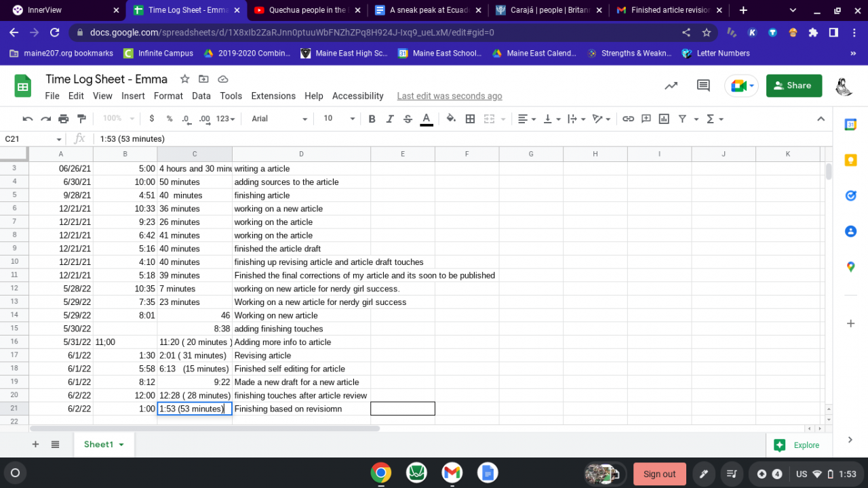Screen dimensions: 868x488
Task: Toggle bold formatting
Action: pos(372,119)
